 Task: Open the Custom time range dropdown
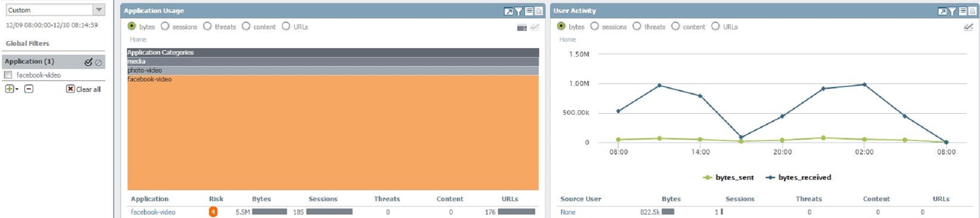[99, 10]
